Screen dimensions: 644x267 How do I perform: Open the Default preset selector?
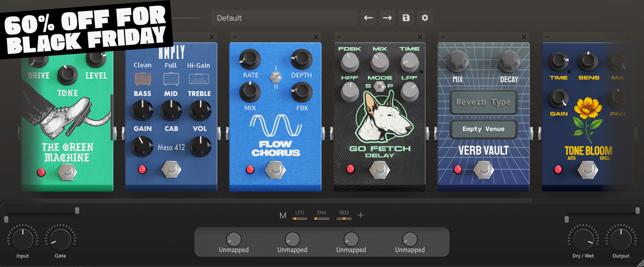point(284,18)
